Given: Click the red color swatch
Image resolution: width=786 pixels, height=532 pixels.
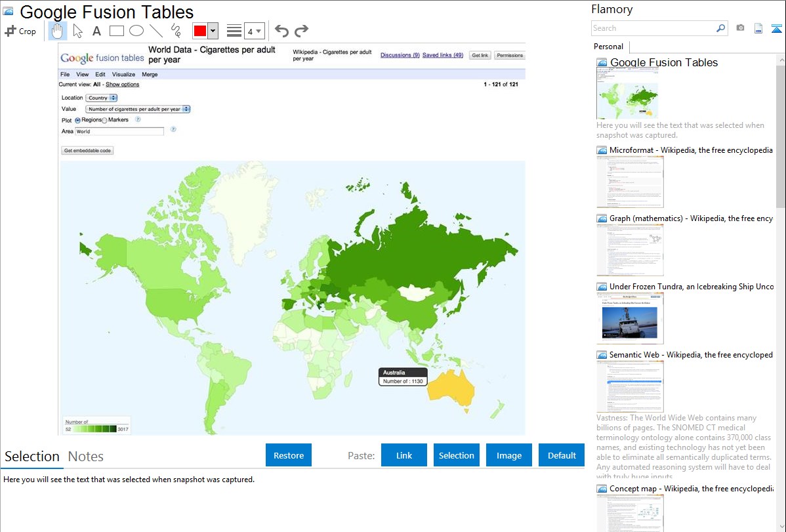Looking at the screenshot, I should click(200, 31).
